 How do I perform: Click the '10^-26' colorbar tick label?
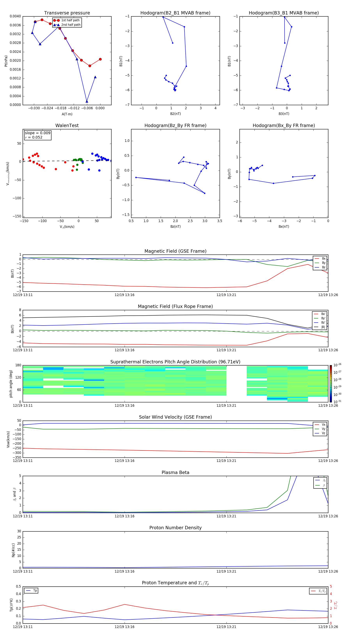click(x=337, y=365)
